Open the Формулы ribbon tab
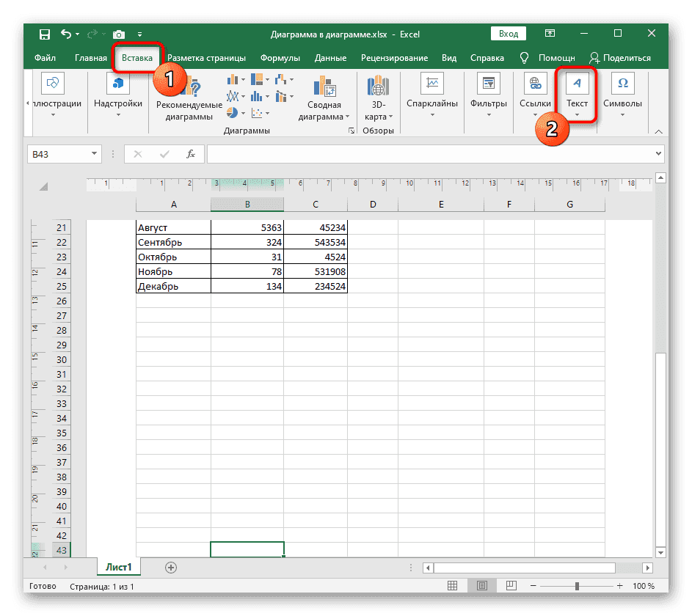 (280, 58)
